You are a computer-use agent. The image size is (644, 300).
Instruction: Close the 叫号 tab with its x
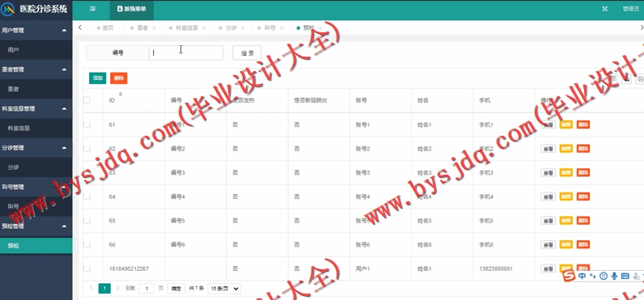tap(282, 28)
